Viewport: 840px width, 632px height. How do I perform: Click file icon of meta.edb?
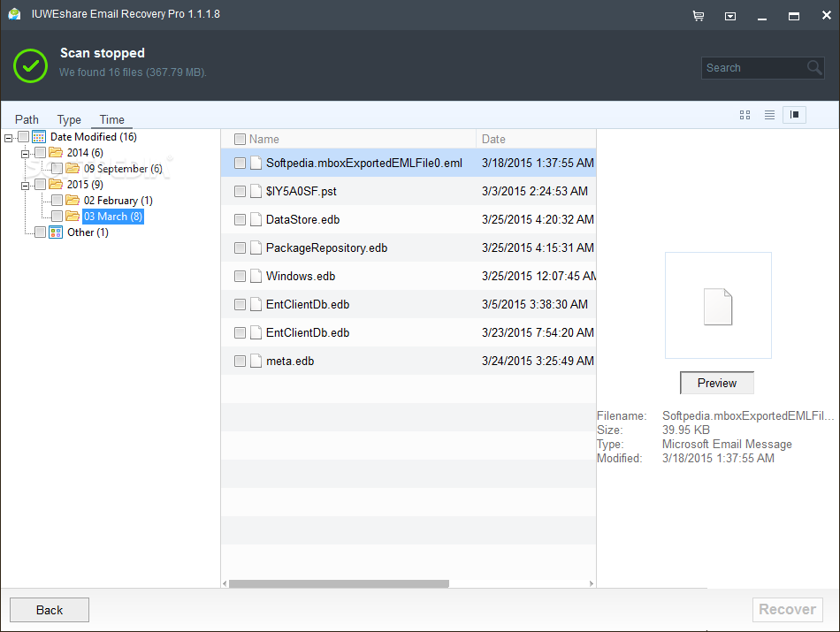[256, 361]
